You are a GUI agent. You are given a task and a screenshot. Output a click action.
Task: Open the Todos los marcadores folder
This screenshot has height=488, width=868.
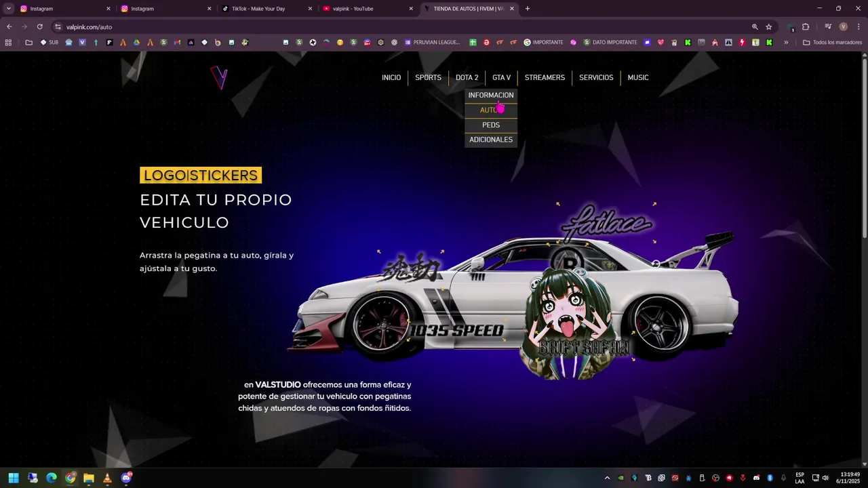(832, 42)
